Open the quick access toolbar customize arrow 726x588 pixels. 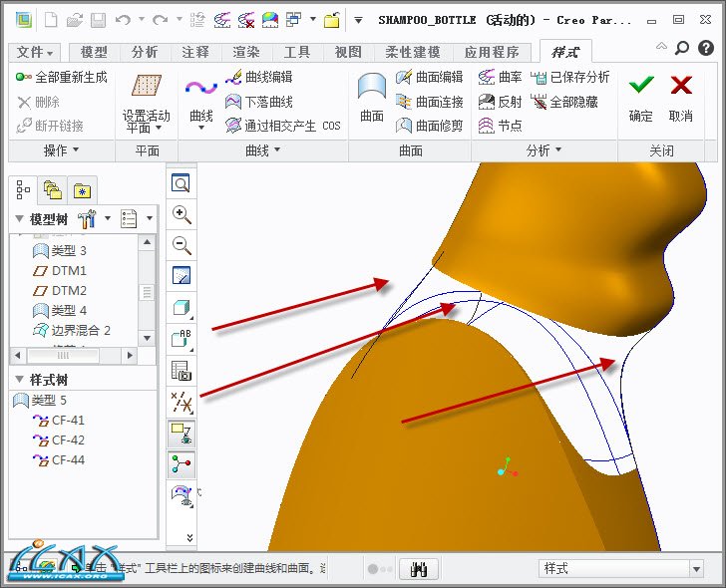(x=358, y=20)
